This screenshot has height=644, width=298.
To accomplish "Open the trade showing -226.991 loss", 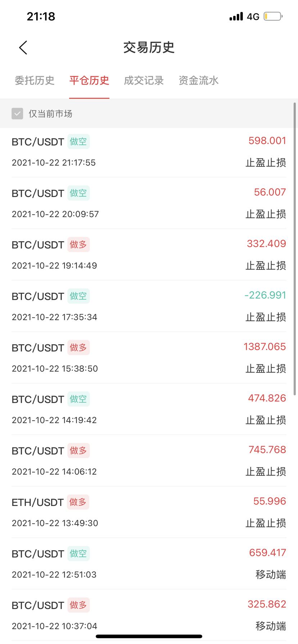I will pyautogui.click(x=149, y=306).
